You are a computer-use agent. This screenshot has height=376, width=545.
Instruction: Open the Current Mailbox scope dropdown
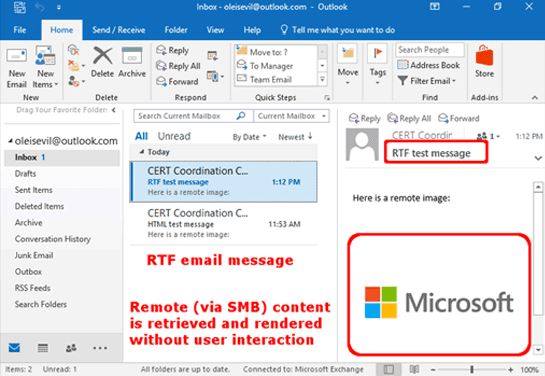(x=291, y=116)
